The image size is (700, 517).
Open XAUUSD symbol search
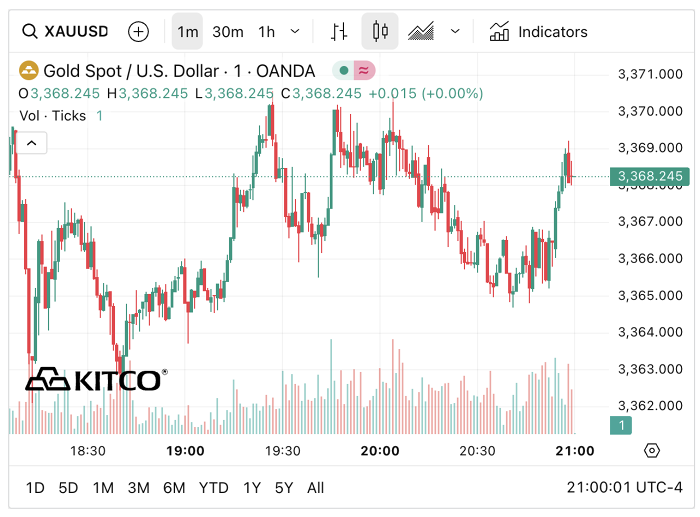[x=65, y=32]
